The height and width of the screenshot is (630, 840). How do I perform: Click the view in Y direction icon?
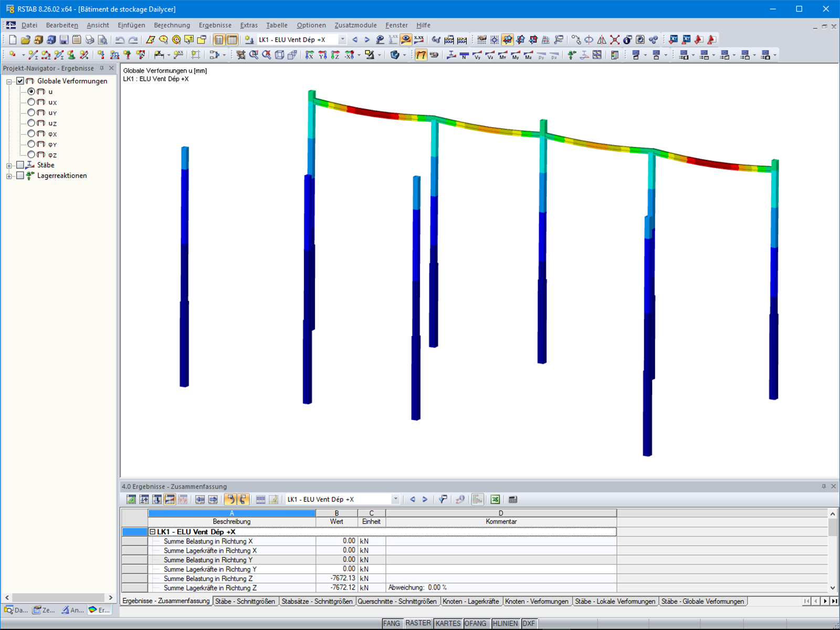click(x=322, y=55)
